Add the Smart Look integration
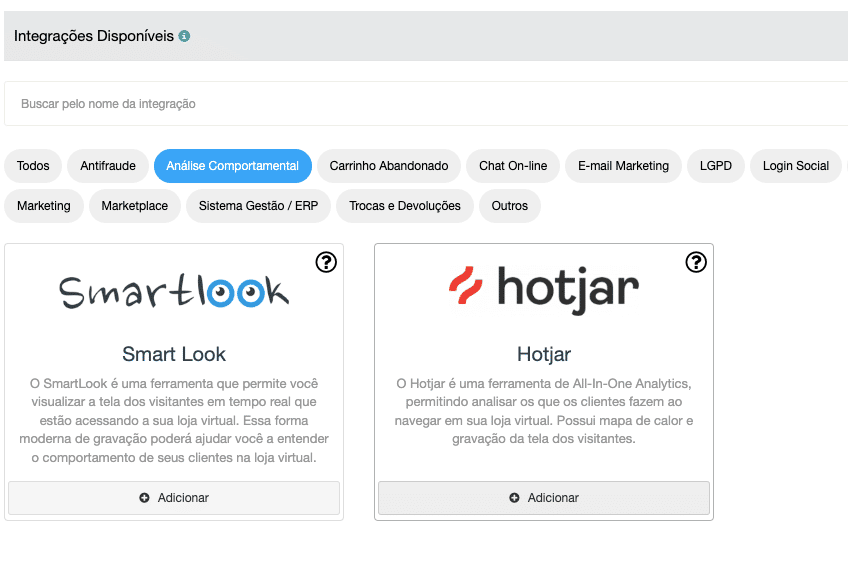Screen dimensions: 848x569 click(174, 498)
